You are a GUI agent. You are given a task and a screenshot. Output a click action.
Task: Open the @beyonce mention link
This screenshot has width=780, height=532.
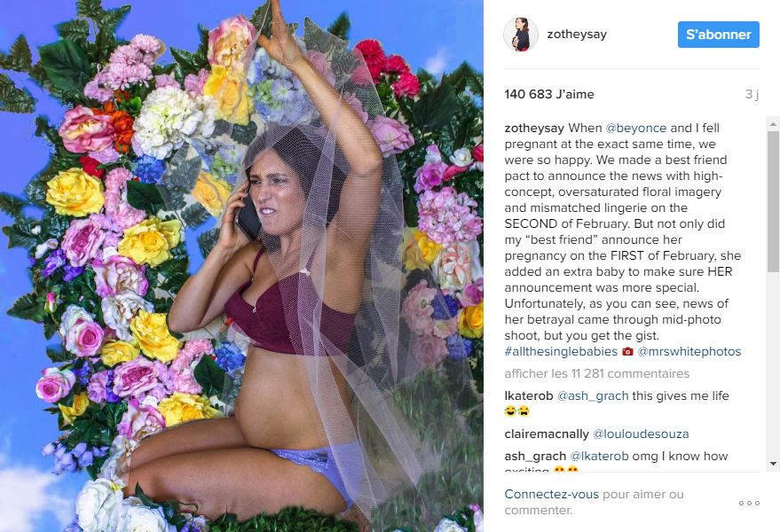[x=635, y=128]
